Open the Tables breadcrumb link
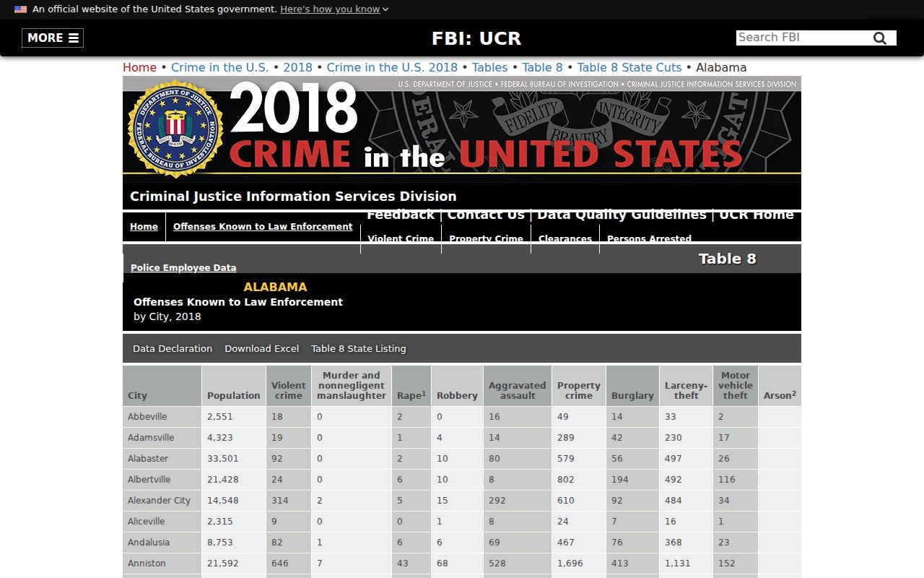Viewport: 924px width, 578px height. tap(490, 67)
